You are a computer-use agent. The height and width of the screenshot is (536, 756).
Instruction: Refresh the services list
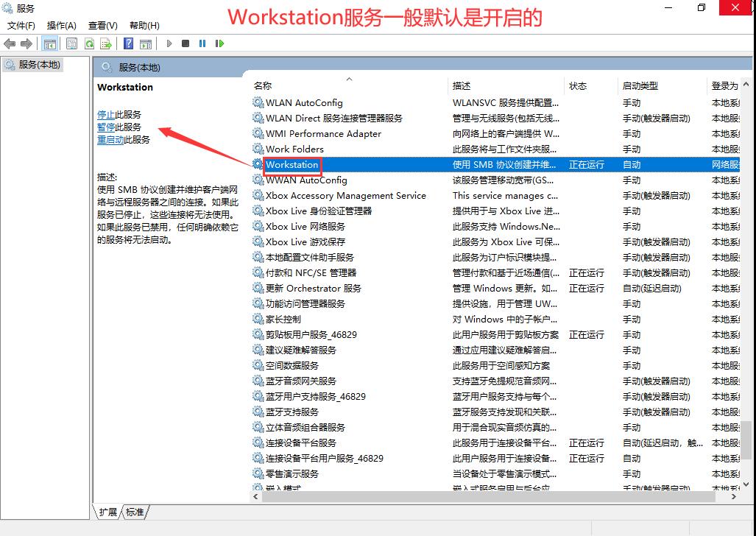pos(90,43)
